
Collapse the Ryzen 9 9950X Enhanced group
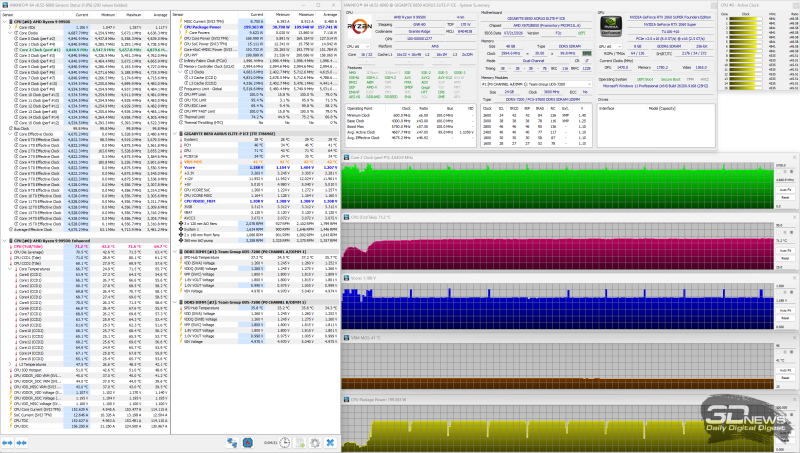(5, 241)
